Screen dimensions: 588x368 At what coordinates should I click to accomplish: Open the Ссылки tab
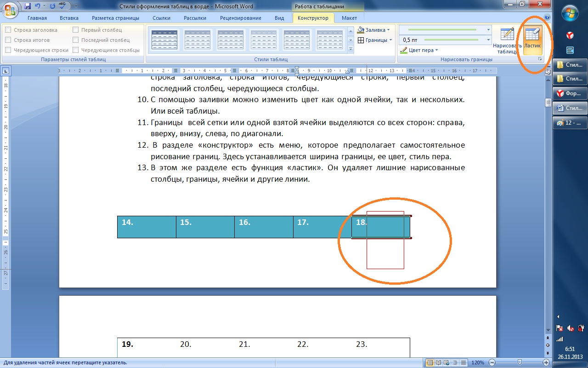click(161, 18)
